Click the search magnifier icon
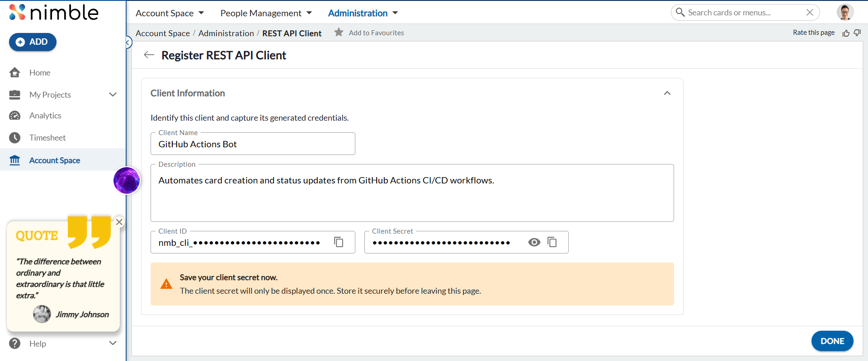 click(x=680, y=12)
